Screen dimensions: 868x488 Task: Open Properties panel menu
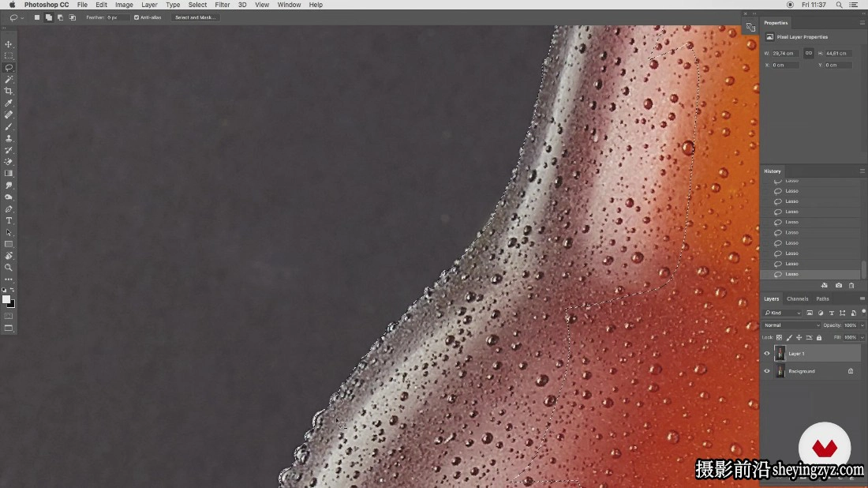(862, 23)
